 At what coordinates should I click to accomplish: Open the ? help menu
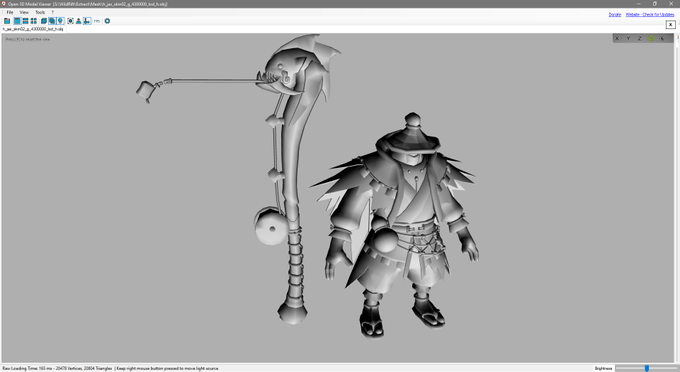coord(52,12)
